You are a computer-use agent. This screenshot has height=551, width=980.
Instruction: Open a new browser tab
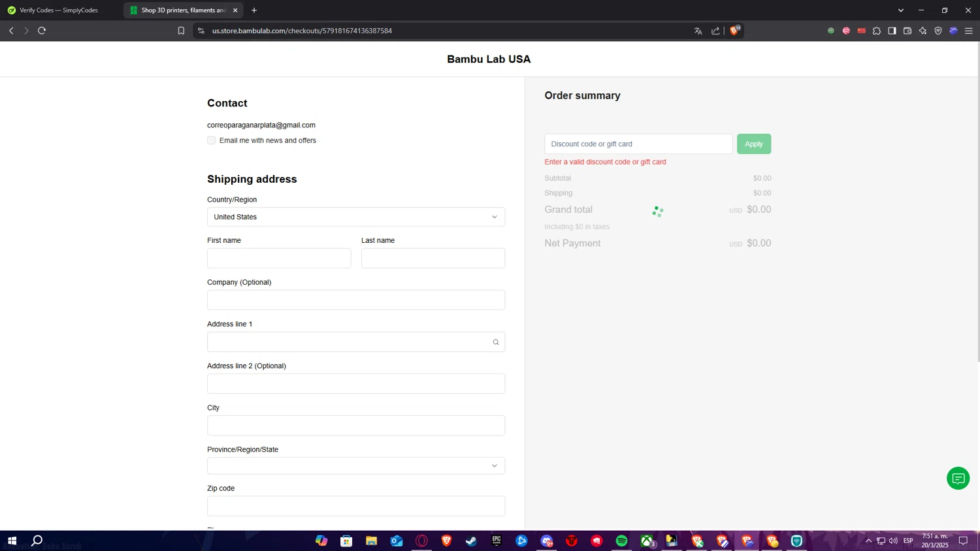[254, 10]
